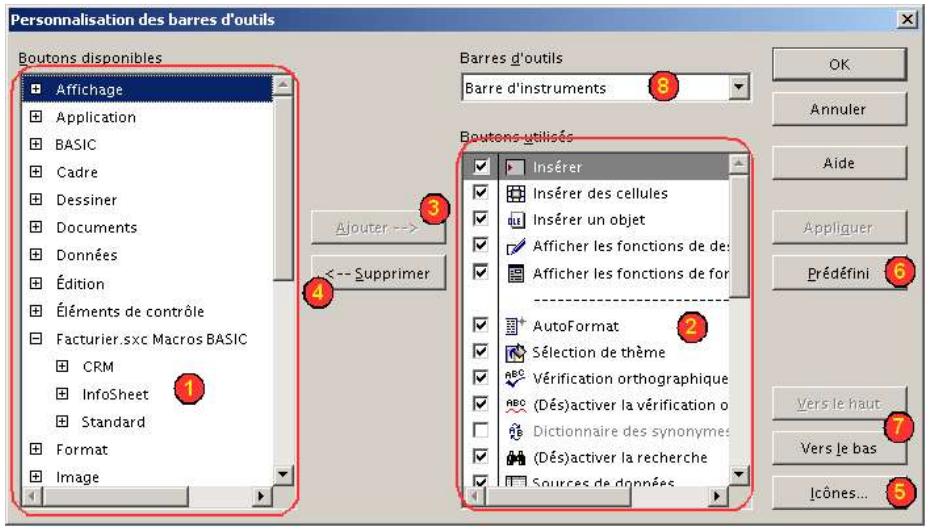Click up arrow of available buttons scrollbar
929x529 pixels.
283,85
